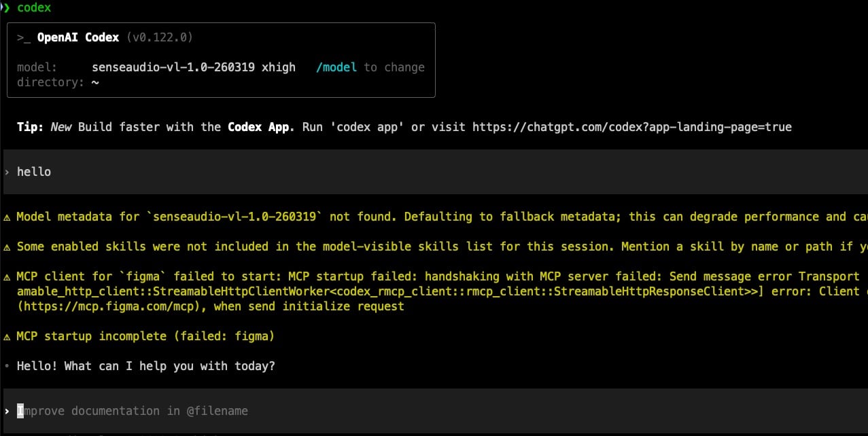Click the 'OpenAI Codex' title in the header box
The image size is (868, 436).
coord(78,37)
